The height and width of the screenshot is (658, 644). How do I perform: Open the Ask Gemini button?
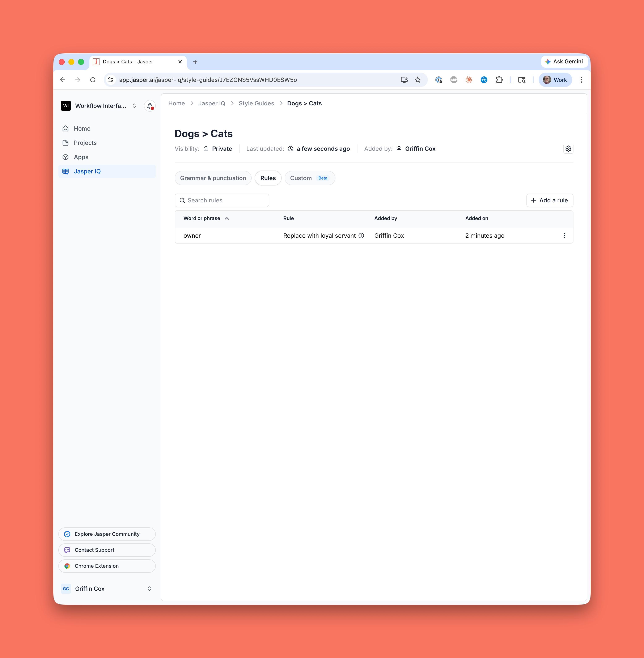pyautogui.click(x=564, y=62)
